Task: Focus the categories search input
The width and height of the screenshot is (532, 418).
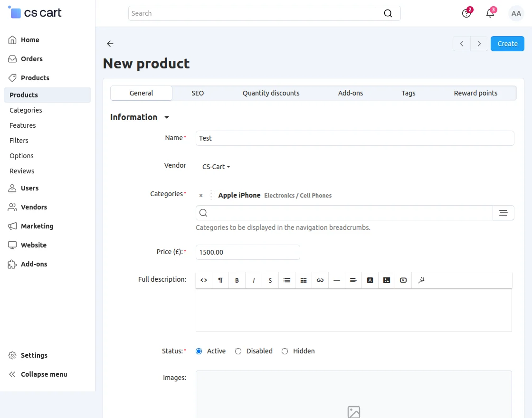Action: click(344, 213)
